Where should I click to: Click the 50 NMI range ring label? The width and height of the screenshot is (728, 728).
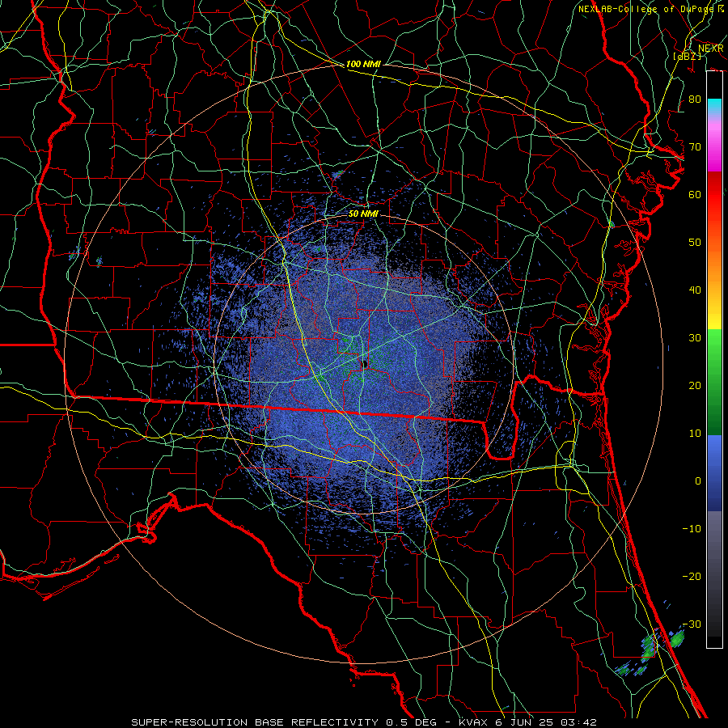tap(363, 214)
